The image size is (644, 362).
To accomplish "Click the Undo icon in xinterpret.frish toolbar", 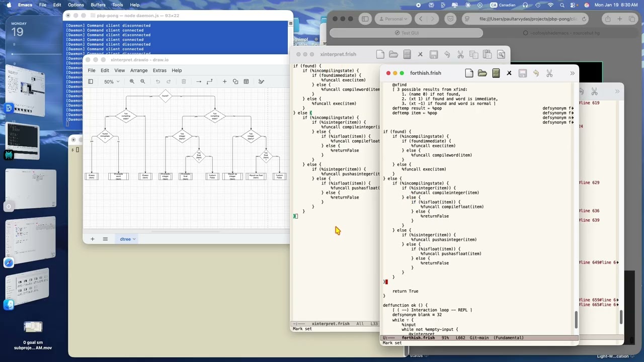I will pos(447,54).
